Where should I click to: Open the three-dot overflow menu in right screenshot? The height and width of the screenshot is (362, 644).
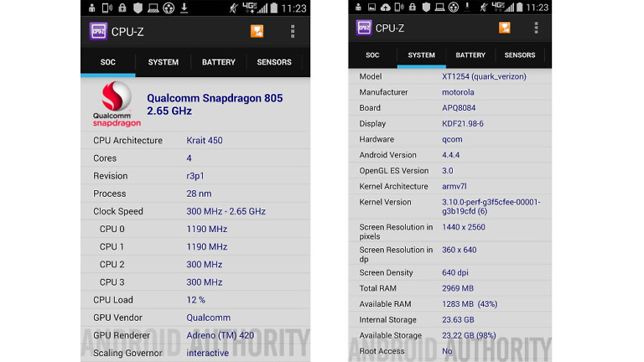pyautogui.click(x=536, y=28)
